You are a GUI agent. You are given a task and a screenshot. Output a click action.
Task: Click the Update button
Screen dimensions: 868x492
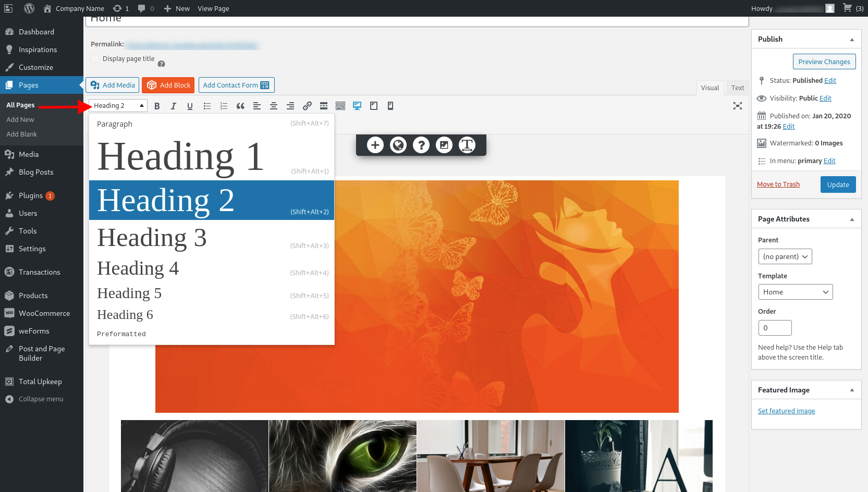838,185
